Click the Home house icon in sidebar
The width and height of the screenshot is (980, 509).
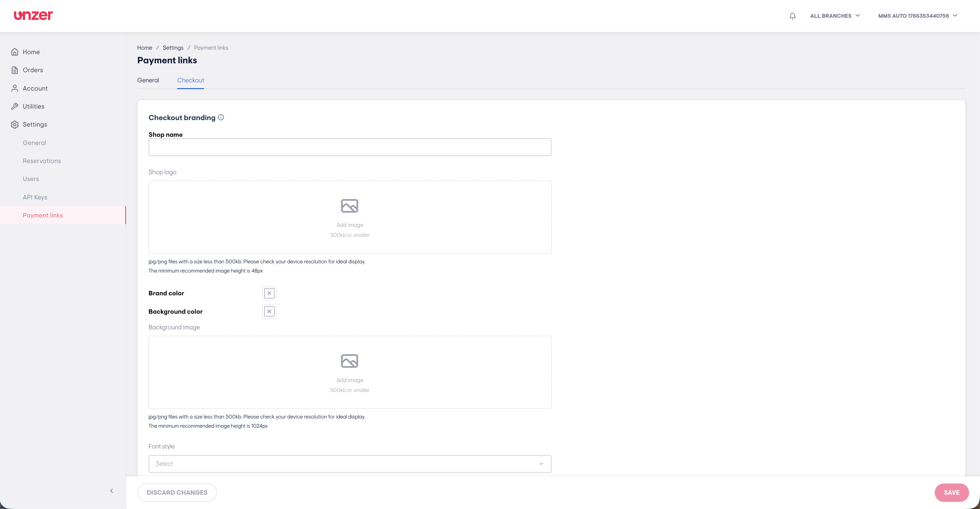pyautogui.click(x=15, y=52)
